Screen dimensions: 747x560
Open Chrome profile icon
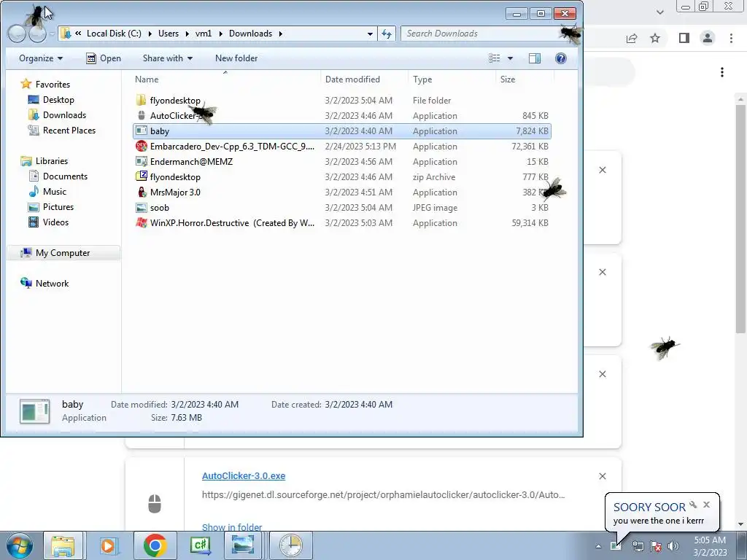click(708, 38)
